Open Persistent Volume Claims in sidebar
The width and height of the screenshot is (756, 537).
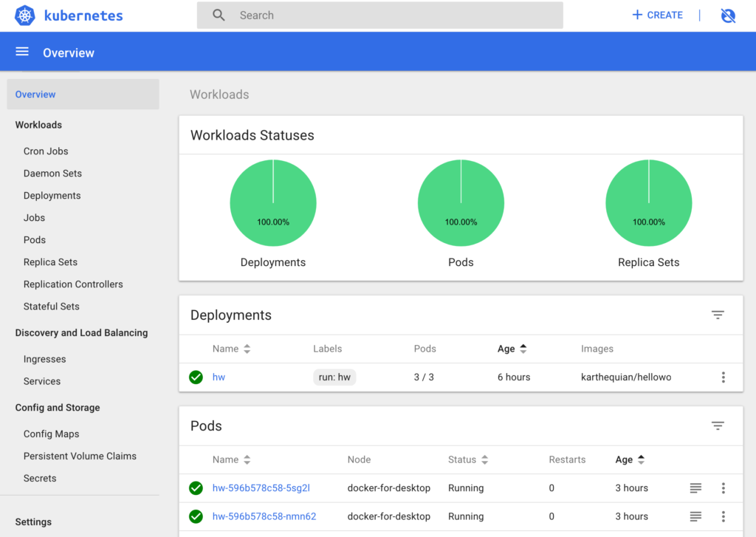80,456
